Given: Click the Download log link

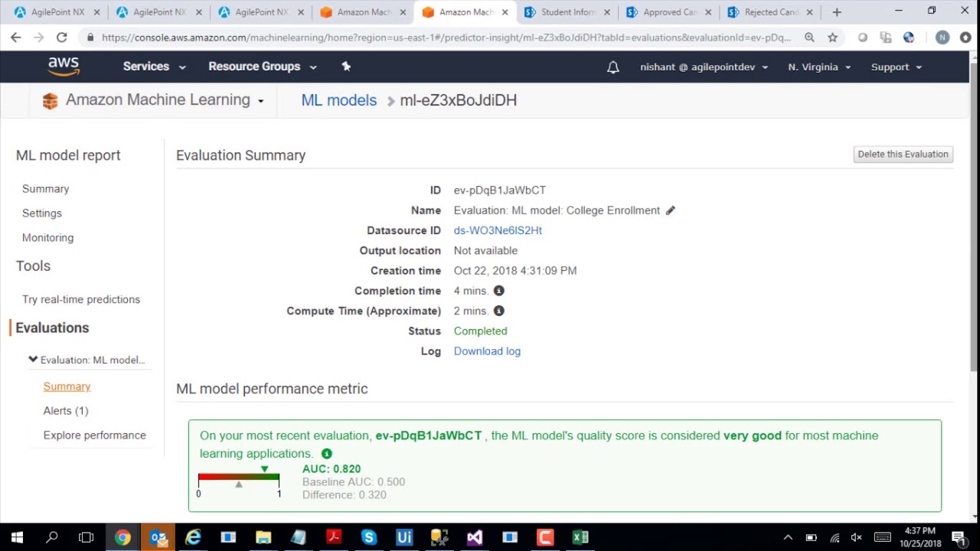Looking at the screenshot, I should pyautogui.click(x=487, y=351).
